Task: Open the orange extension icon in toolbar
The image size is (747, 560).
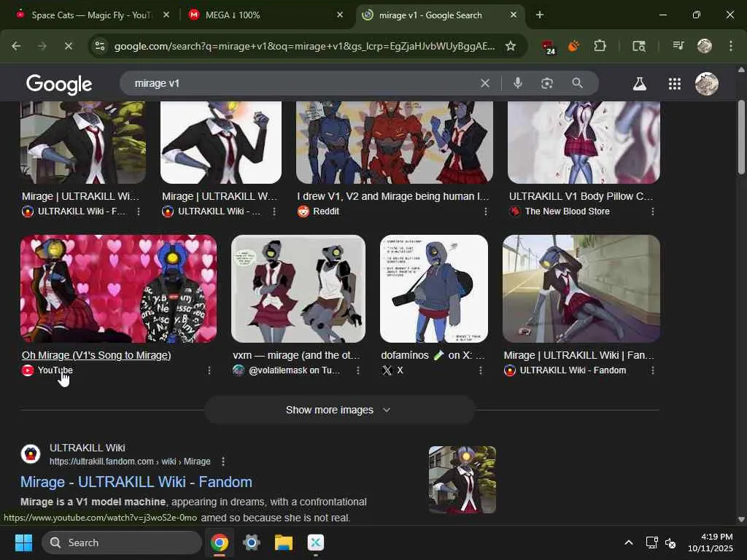Action: (x=574, y=46)
